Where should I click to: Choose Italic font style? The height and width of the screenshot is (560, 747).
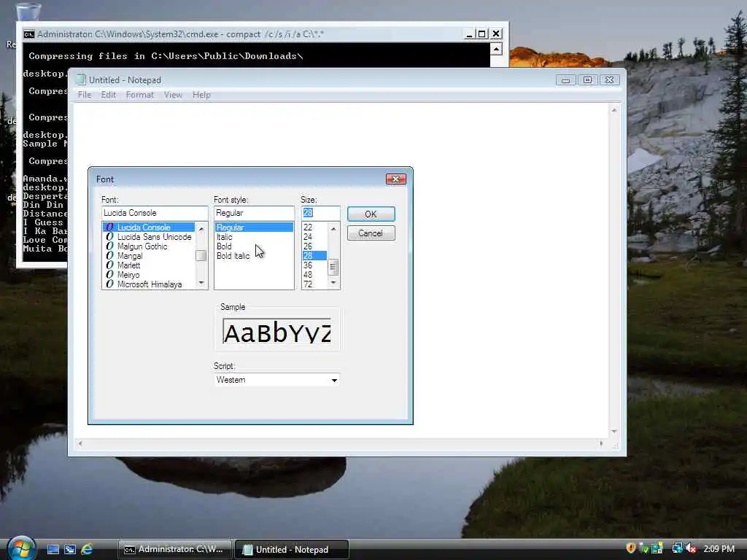(x=254, y=237)
